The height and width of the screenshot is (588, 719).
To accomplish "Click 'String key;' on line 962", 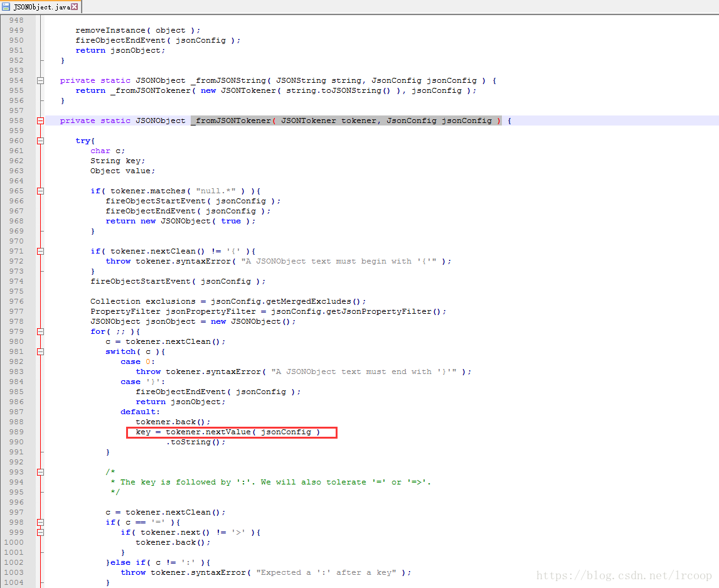I will click(x=118, y=161).
